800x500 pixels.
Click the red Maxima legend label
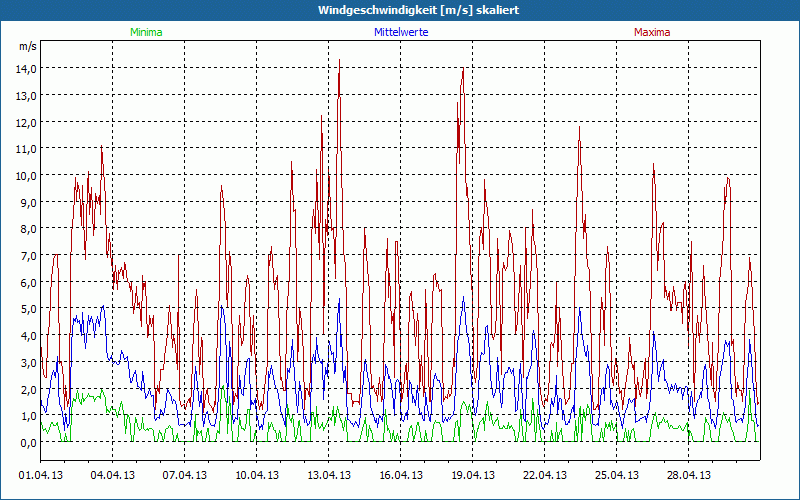[x=652, y=32]
